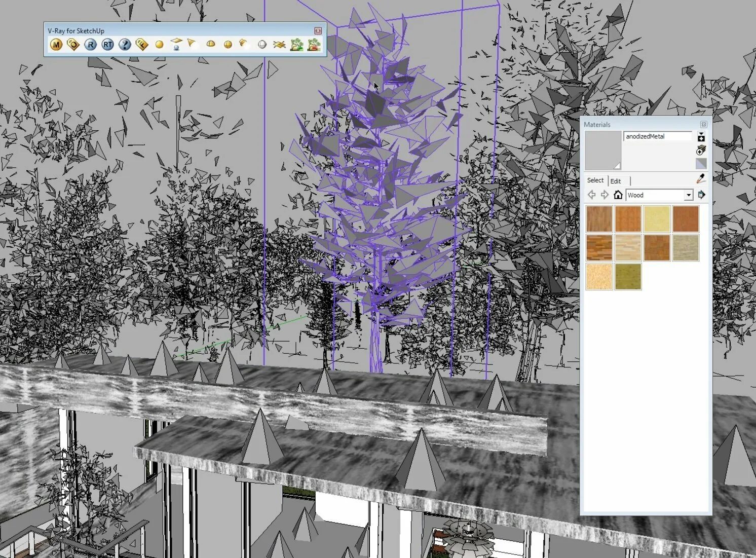Open the V-Ray render Options
The image size is (756, 558).
pos(73,44)
